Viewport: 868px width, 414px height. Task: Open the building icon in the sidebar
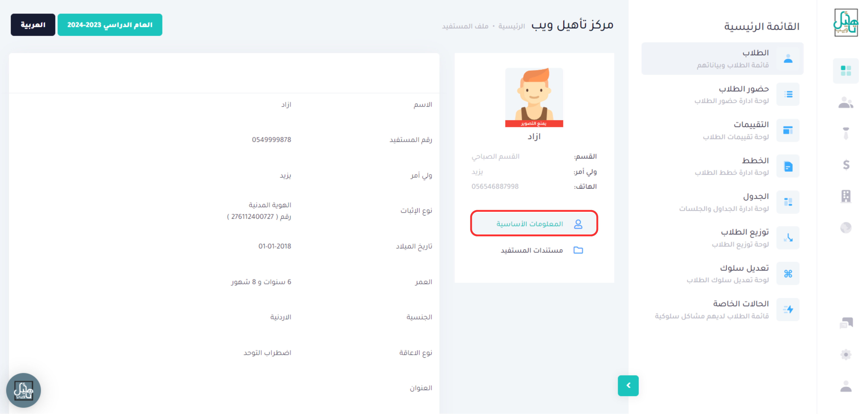(x=846, y=196)
